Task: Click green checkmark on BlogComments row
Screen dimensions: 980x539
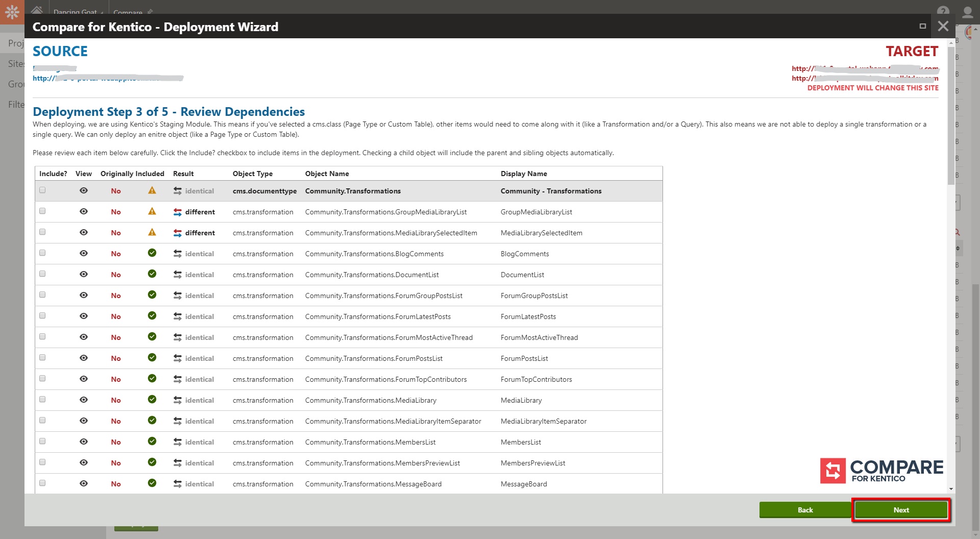Action: [x=152, y=253]
